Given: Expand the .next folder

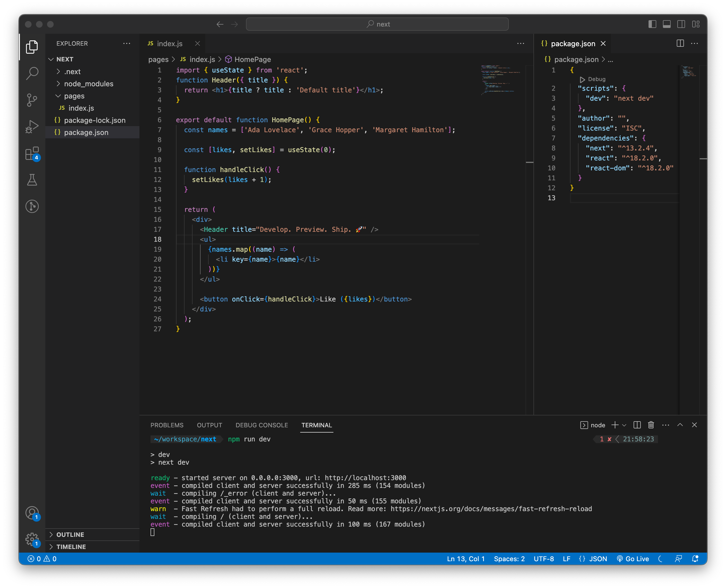Looking at the screenshot, I should point(72,71).
